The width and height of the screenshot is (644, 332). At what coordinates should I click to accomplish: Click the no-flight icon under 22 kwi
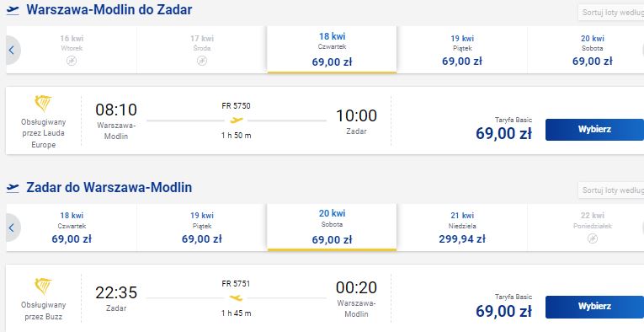pyautogui.click(x=593, y=238)
